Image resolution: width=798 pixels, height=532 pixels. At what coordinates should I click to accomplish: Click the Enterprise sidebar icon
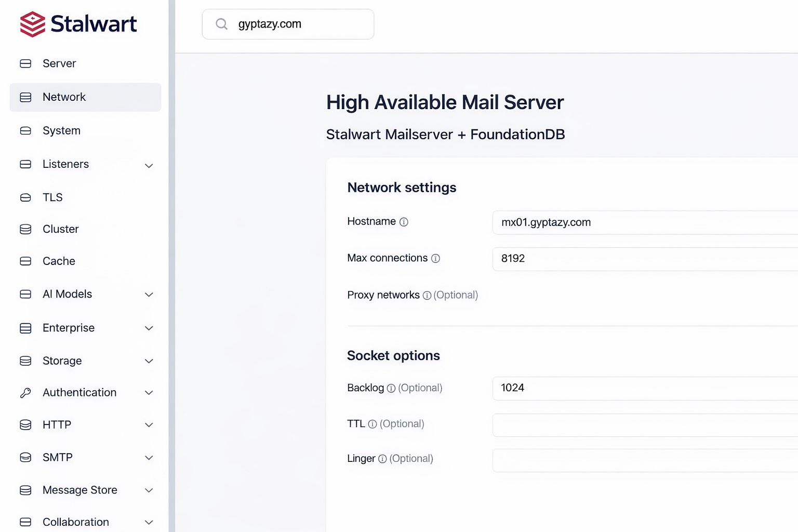click(25, 328)
